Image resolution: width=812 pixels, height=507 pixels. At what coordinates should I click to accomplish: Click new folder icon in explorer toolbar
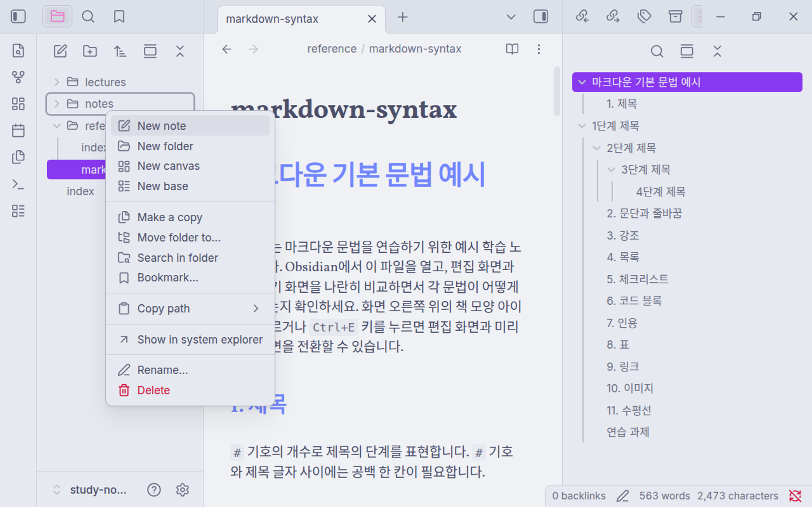pos(90,51)
